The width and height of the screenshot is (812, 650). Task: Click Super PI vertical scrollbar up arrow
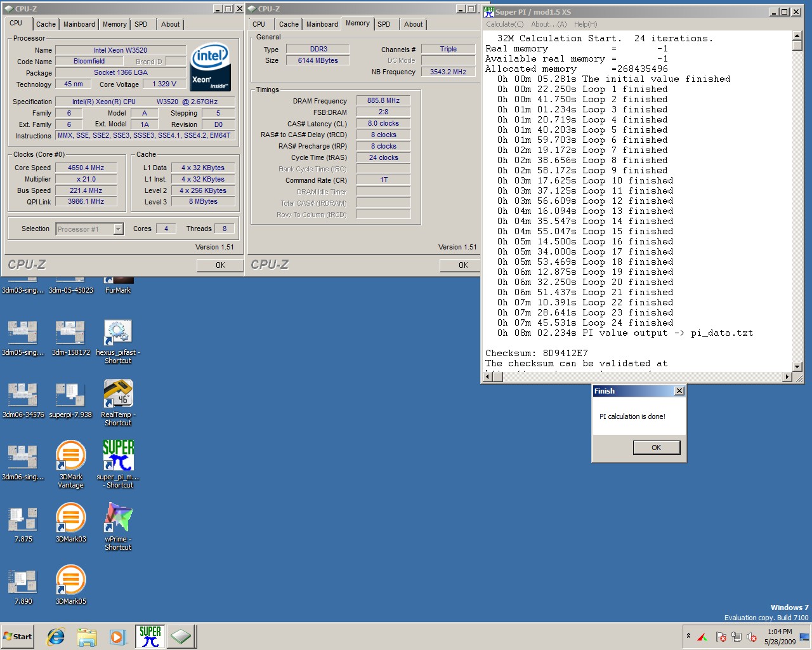pos(797,36)
